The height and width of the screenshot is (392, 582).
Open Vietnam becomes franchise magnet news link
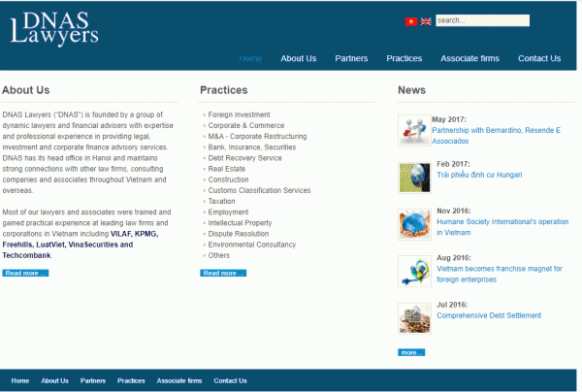[x=500, y=274]
